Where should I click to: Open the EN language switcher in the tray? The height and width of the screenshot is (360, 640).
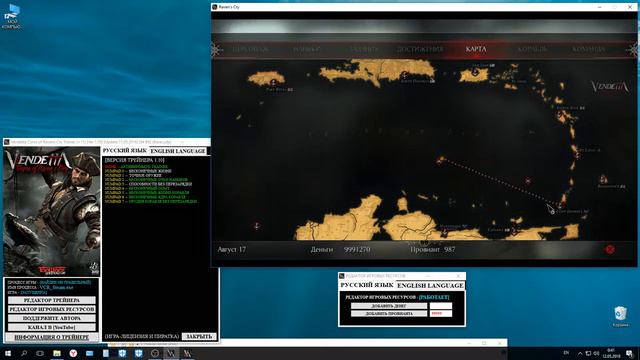point(566,353)
